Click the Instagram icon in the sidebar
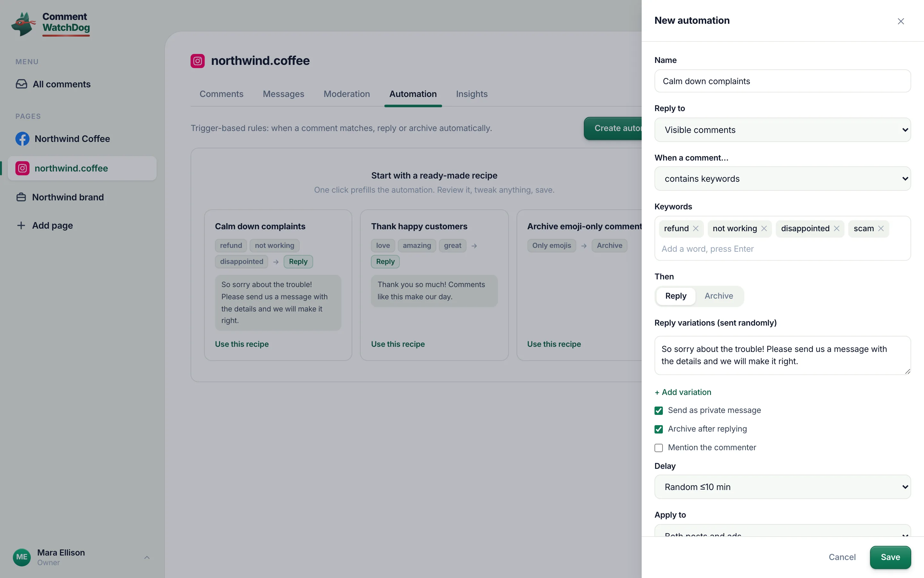The height and width of the screenshot is (578, 924). (22, 168)
